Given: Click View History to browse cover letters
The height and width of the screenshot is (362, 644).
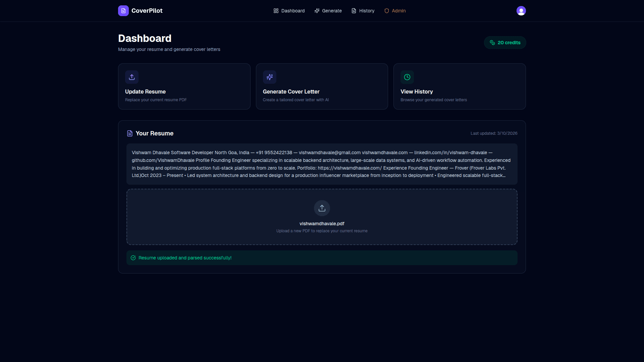Looking at the screenshot, I should (x=460, y=86).
